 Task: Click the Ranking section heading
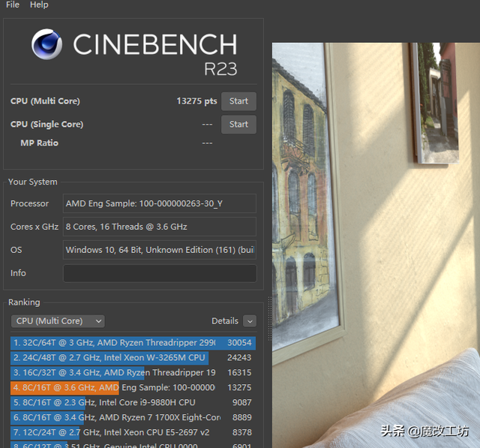click(x=24, y=302)
